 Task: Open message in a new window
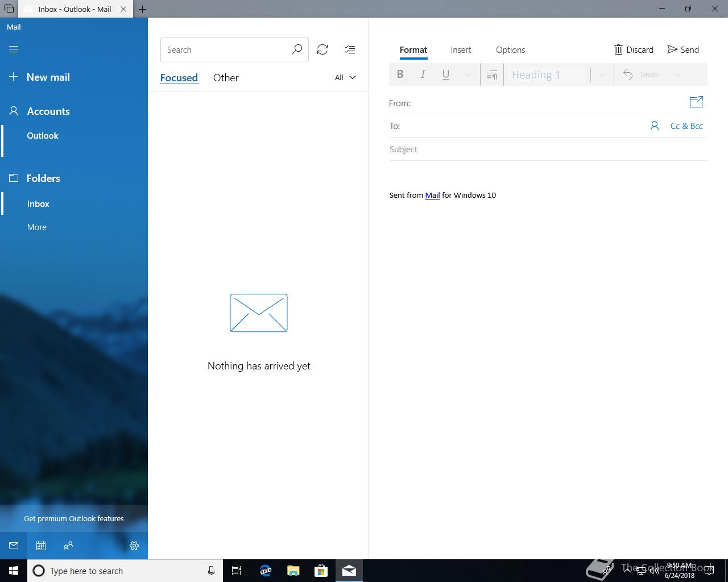click(696, 102)
